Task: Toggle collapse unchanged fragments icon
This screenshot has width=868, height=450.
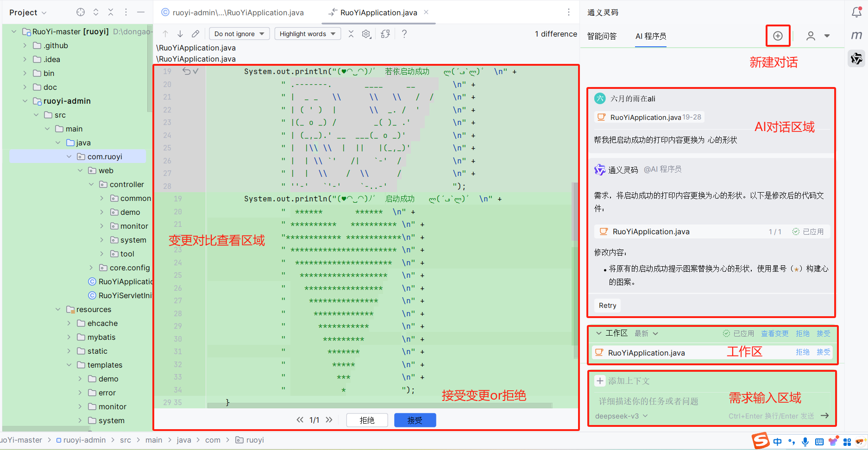Action: [x=351, y=34]
